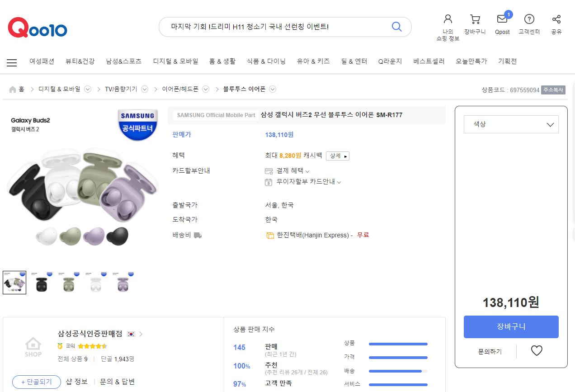Open the 색상 color dropdown
The width and height of the screenshot is (575, 392).
[x=511, y=124]
